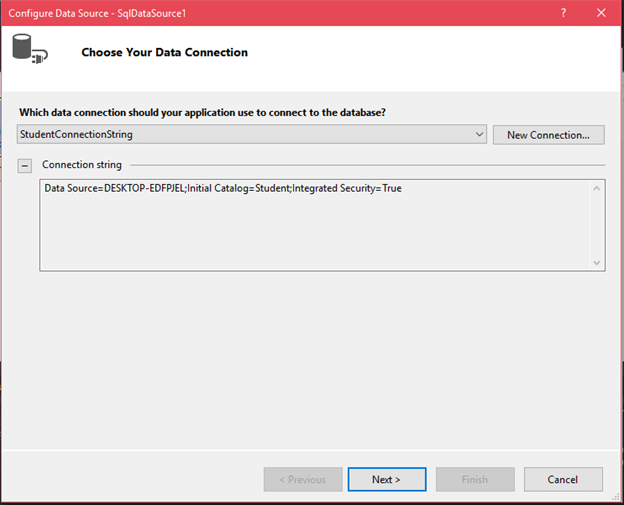Viewport: 624px width, 505px height.
Task: Click the "Connection string" group label
Action: [82, 165]
